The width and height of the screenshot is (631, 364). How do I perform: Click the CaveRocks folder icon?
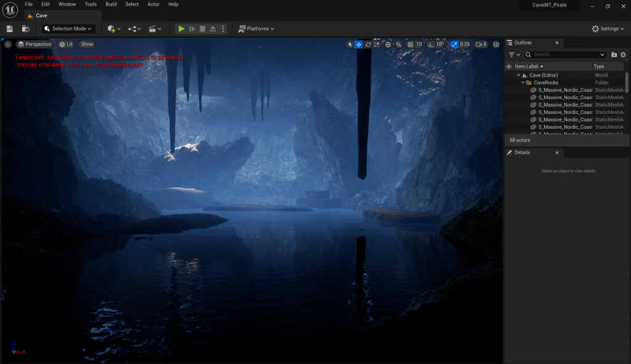coord(529,83)
